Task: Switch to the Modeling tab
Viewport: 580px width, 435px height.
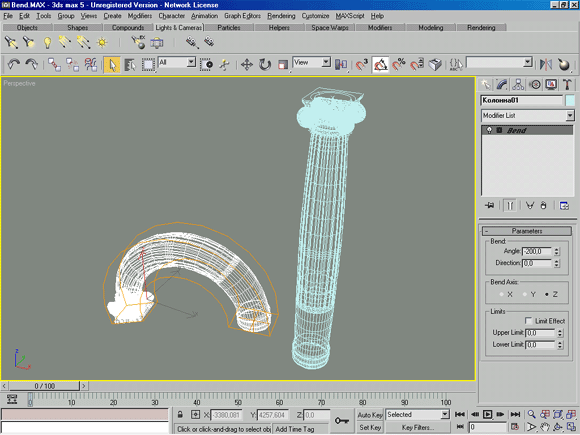Action: tap(431, 27)
